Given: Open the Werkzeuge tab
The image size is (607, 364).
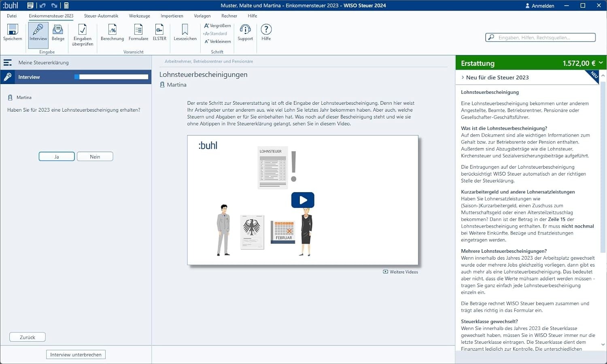Looking at the screenshot, I should [140, 16].
